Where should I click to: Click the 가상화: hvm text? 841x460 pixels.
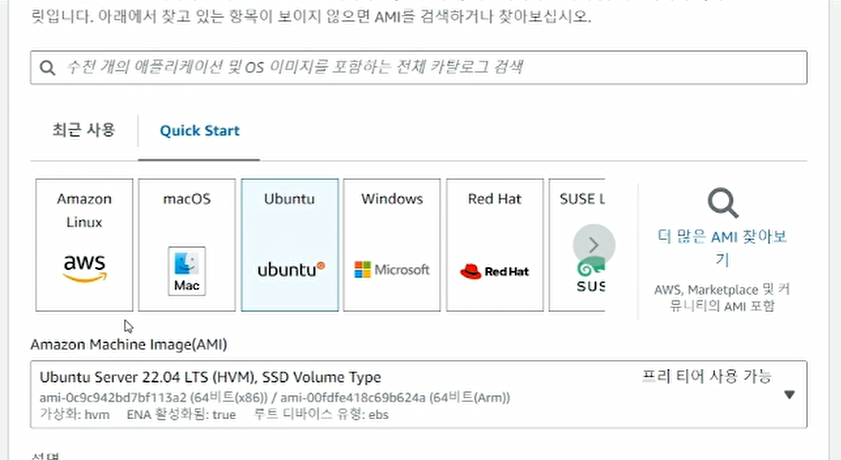pos(75,414)
